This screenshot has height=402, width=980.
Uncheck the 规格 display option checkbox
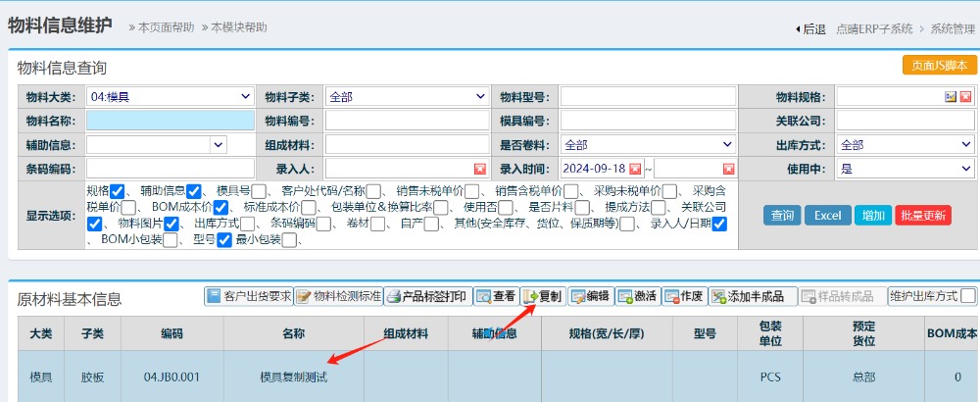(118, 191)
